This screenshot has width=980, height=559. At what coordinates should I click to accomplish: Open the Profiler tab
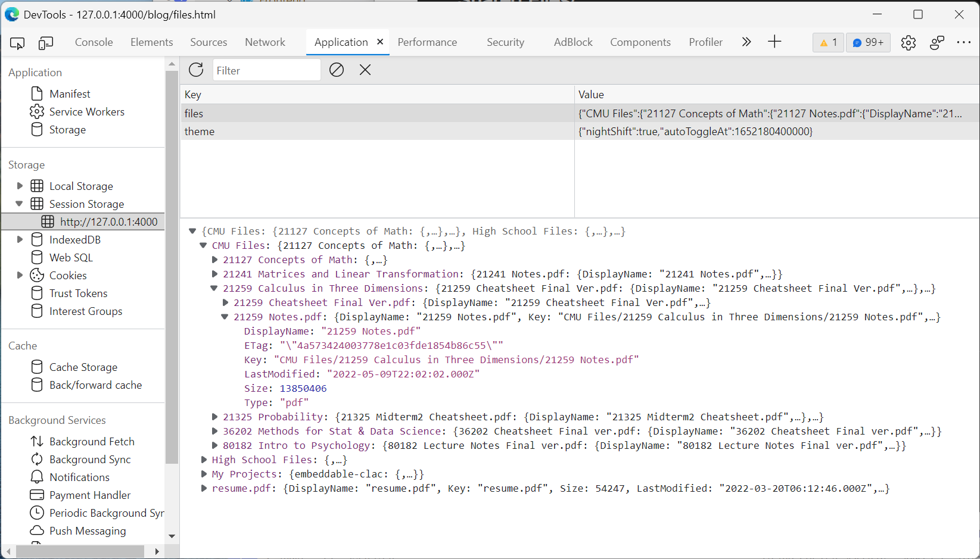coord(706,42)
